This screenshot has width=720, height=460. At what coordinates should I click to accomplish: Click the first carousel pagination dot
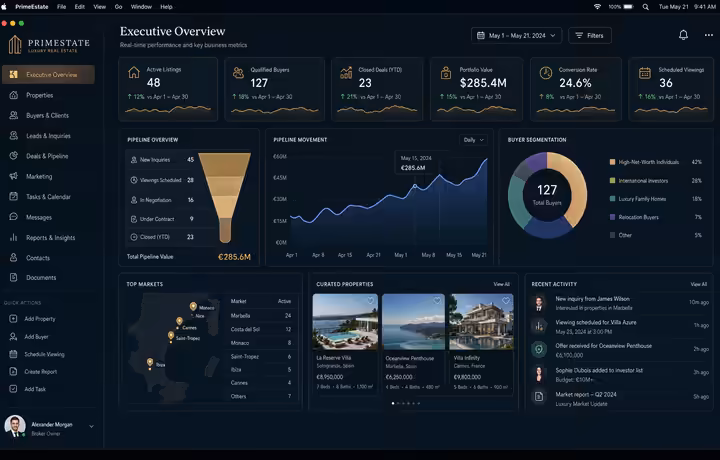point(393,403)
